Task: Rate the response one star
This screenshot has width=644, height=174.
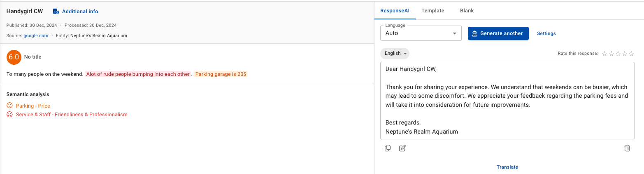Action: pos(604,54)
